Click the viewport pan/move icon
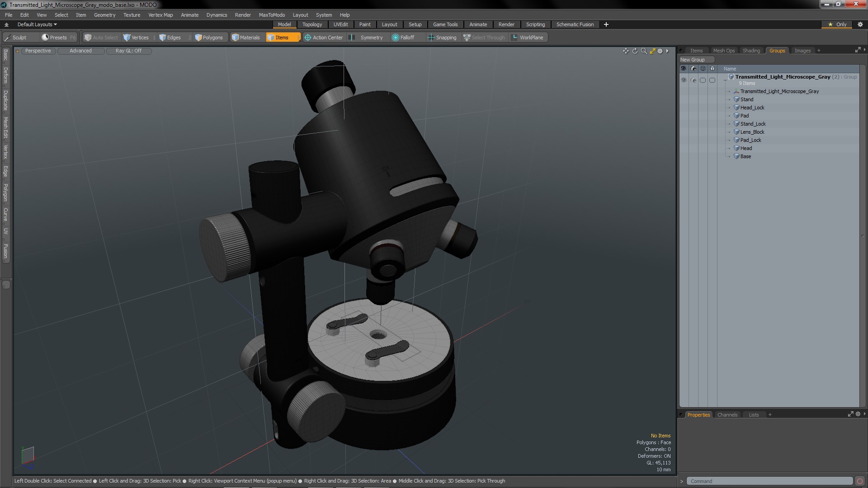 (x=626, y=51)
